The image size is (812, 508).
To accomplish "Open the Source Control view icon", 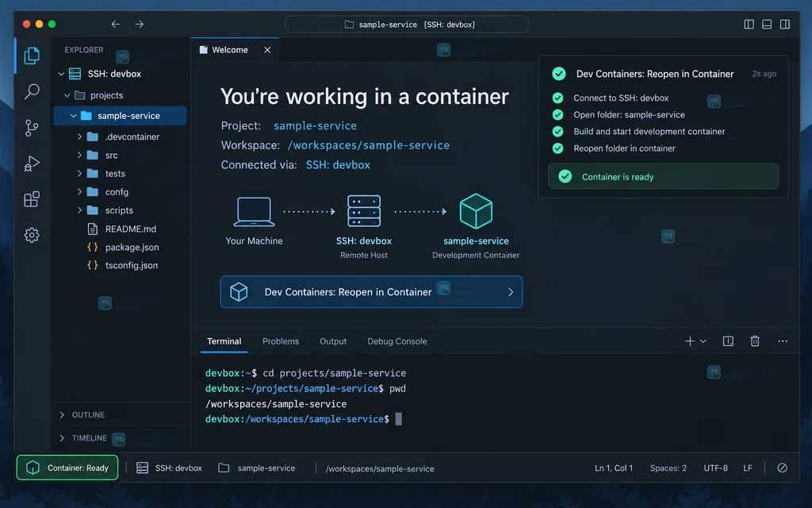I will click(32, 128).
